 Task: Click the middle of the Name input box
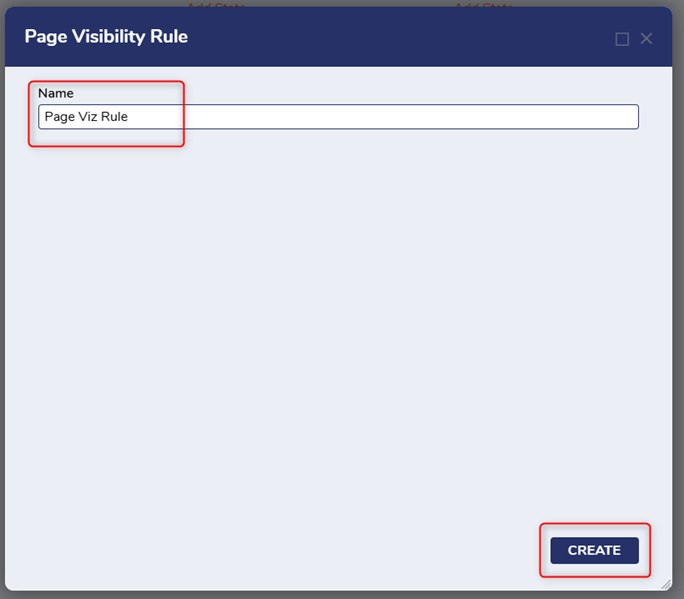click(x=338, y=117)
